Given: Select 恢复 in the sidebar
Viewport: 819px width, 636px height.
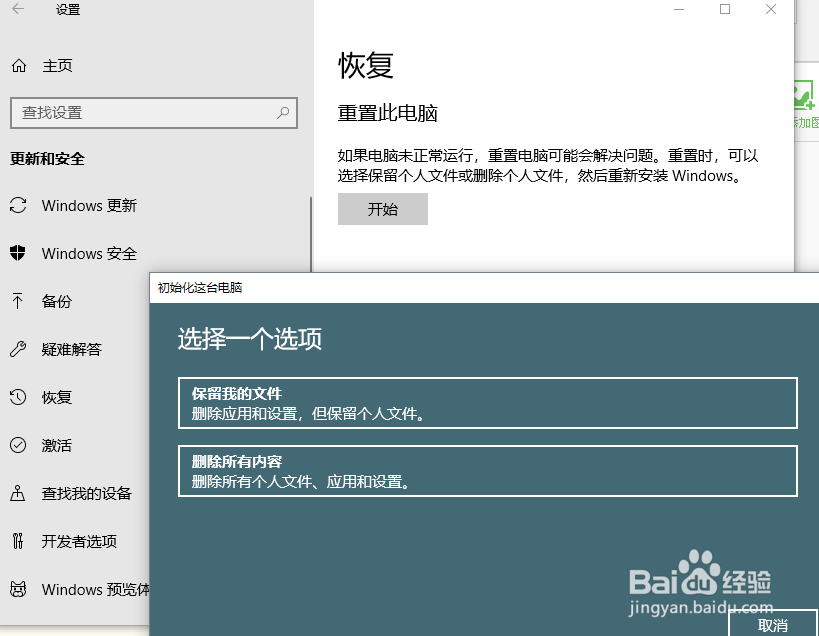Looking at the screenshot, I should click(56, 397).
